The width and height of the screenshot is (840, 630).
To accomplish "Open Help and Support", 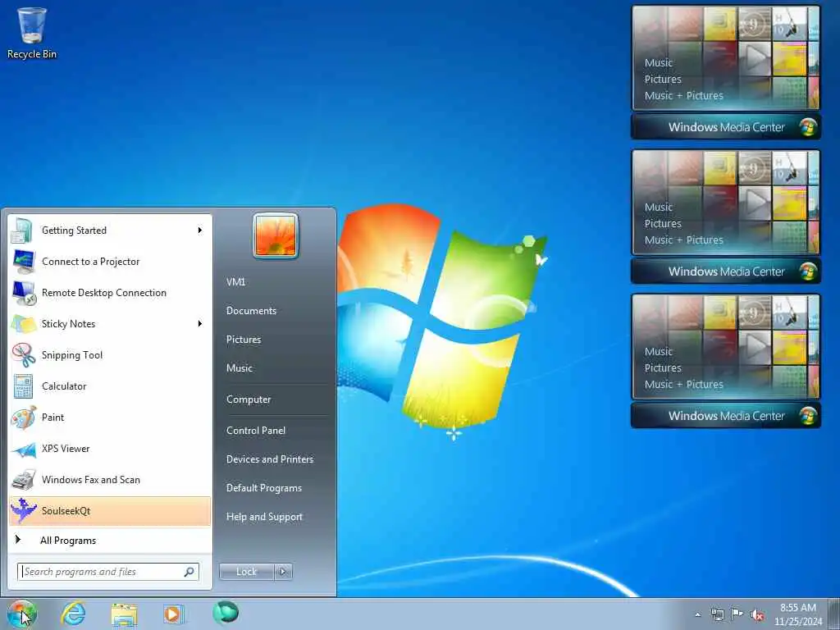I will [265, 517].
